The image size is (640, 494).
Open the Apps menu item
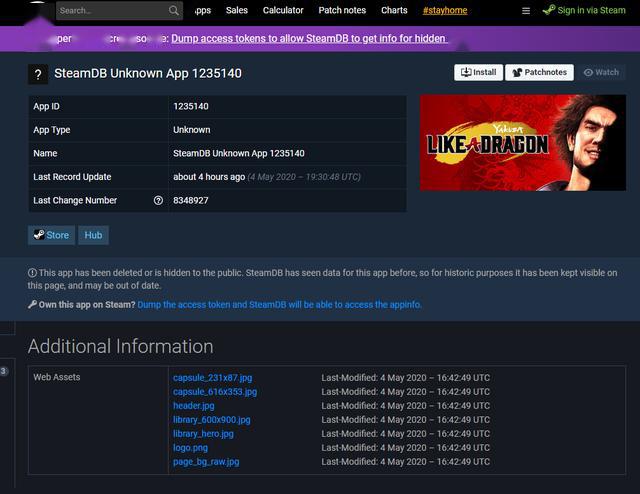coord(202,10)
